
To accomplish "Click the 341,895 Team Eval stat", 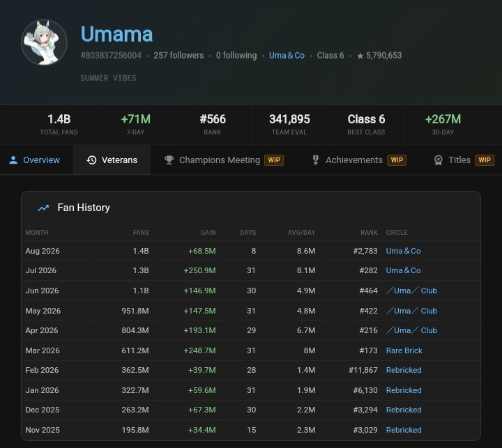I will pos(289,125).
